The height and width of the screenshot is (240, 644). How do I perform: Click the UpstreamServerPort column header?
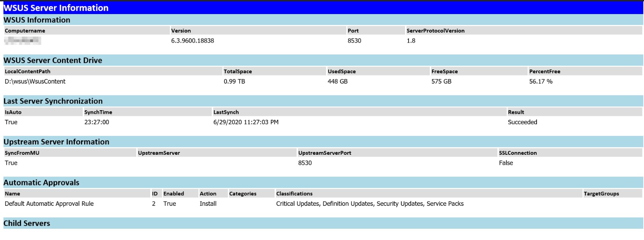click(324, 153)
